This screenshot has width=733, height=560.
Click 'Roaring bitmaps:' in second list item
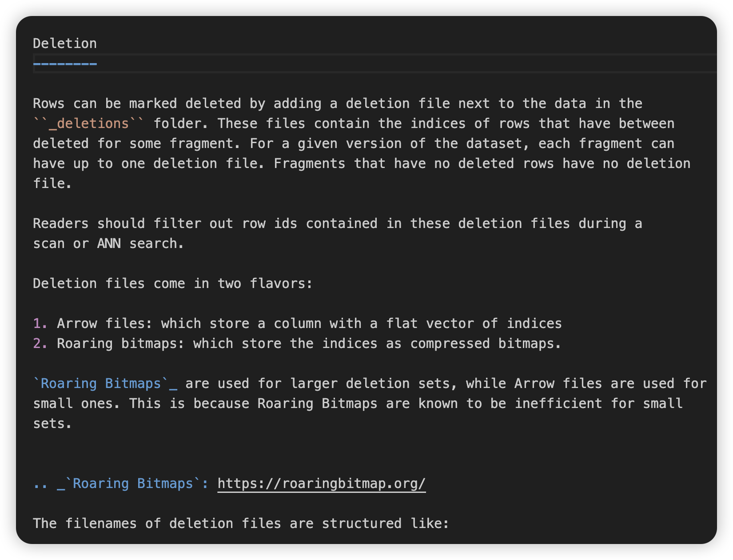click(x=121, y=344)
